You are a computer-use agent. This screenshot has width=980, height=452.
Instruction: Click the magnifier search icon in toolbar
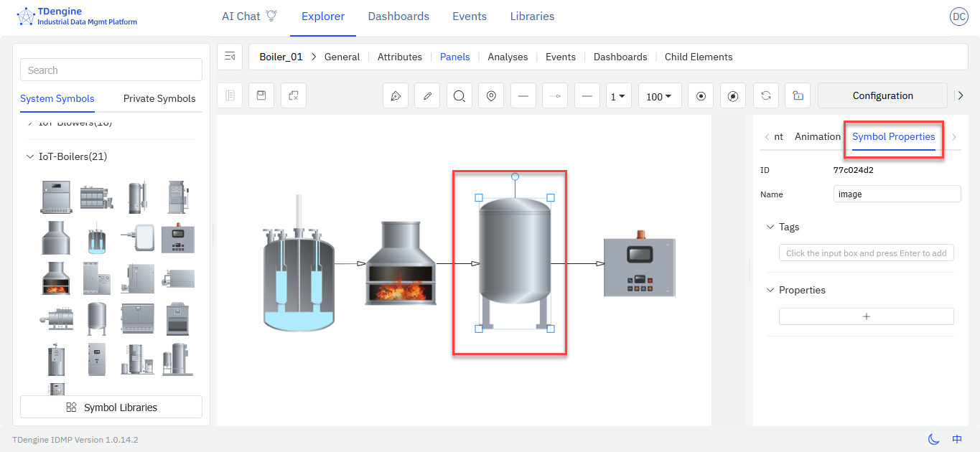[459, 96]
